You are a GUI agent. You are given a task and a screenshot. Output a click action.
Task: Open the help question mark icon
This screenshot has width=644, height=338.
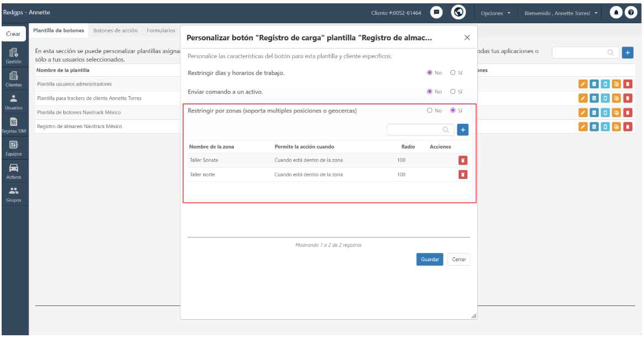pyautogui.click(x=631, y=13)
